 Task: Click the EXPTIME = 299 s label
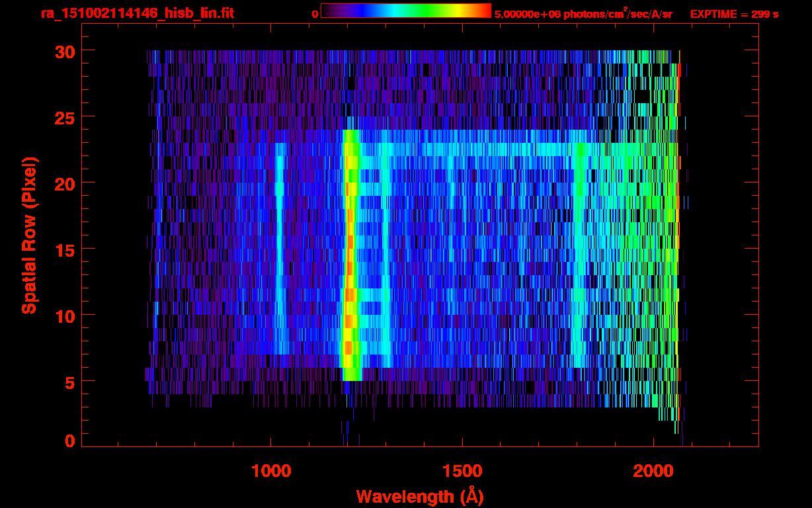tap(734, 14)
